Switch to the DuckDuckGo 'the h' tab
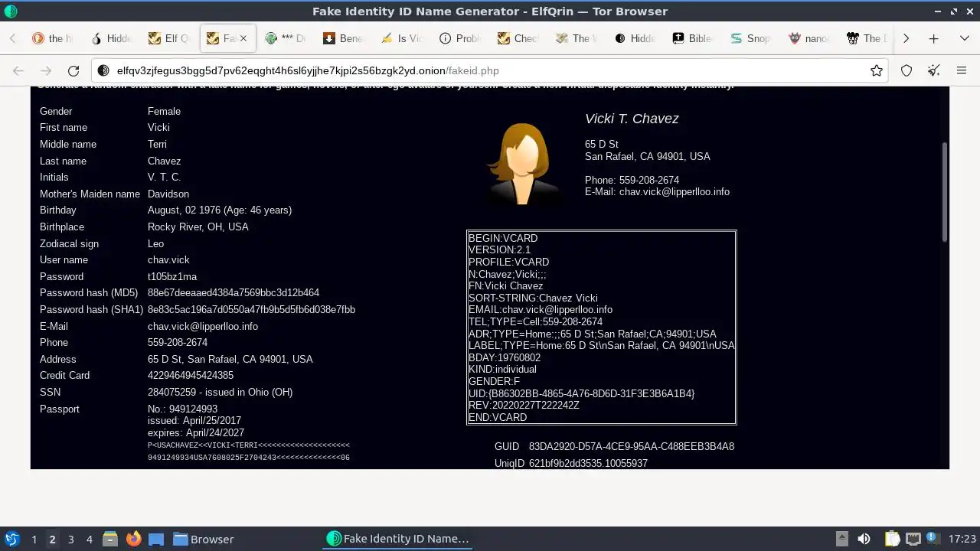Image resolution: width=980 pixels, height=551 pixels. [52, 38]
